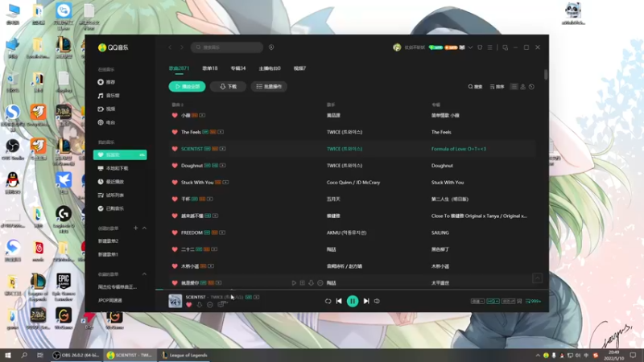Open the volume control speaker icon
Screen dimensions: 644x362
pos(377,301)
